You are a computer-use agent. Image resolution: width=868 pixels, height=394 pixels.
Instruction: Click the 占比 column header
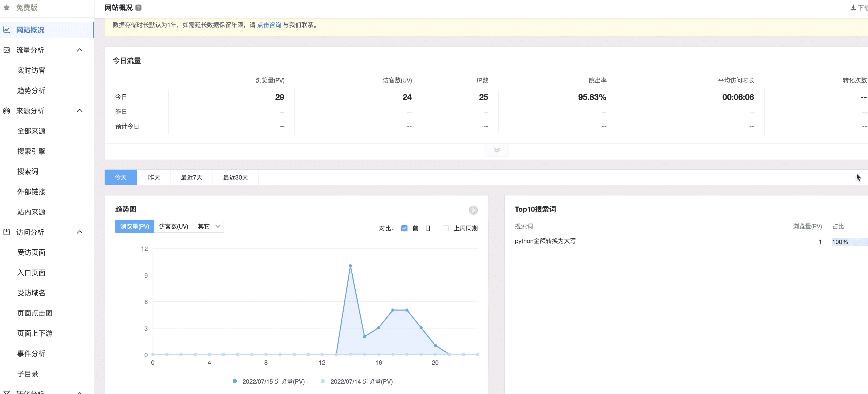[838, 226]
